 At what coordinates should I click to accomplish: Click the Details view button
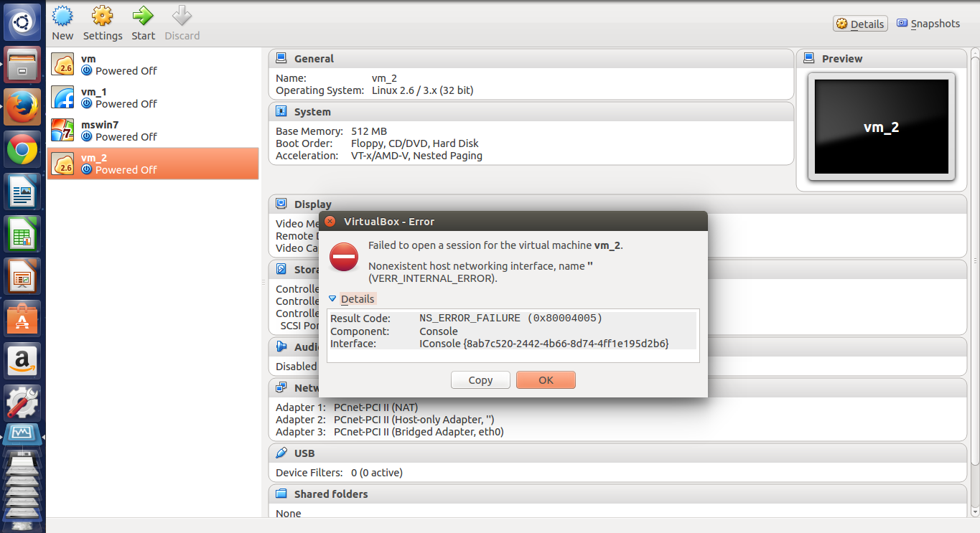(x=860, y=24)
